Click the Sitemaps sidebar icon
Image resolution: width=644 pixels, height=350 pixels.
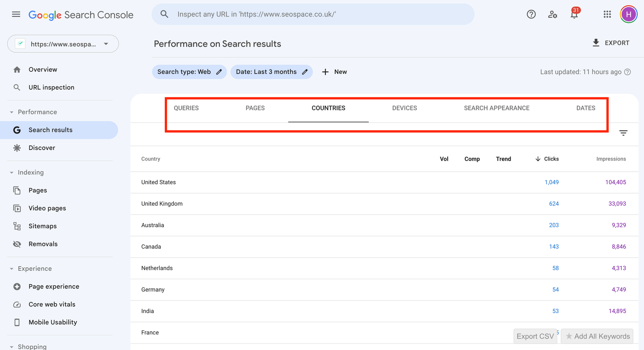point(17,226)
